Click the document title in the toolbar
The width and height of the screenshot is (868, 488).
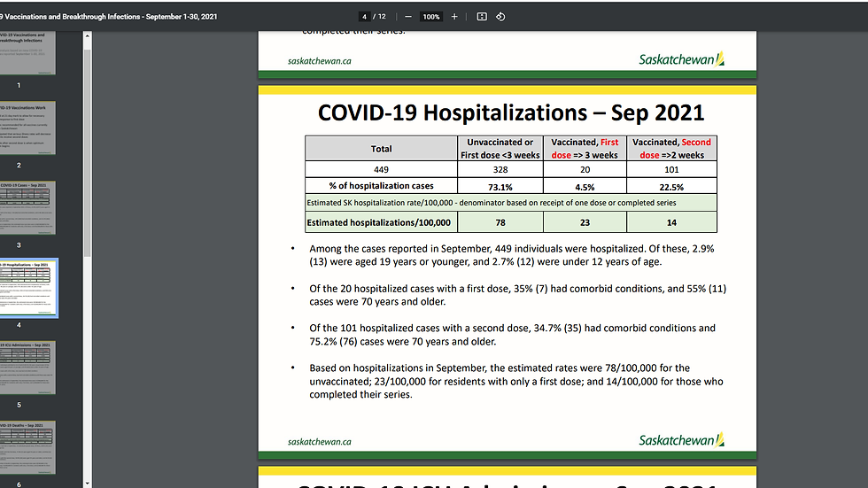[108, 17]
